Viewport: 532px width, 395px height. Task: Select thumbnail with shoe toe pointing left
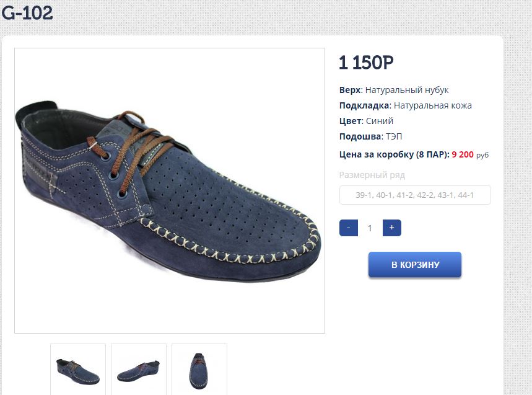tap(139, 370)
